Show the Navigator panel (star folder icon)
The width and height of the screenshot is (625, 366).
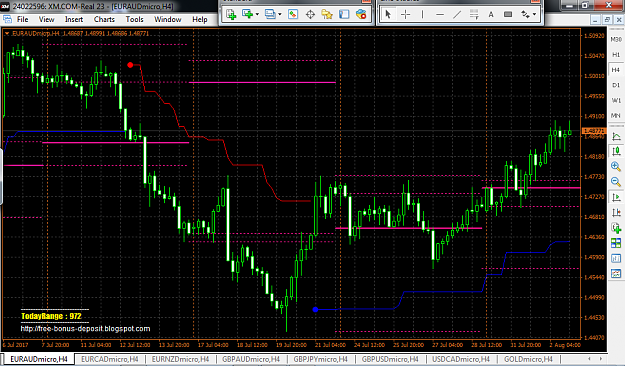[x=327, y=14]
